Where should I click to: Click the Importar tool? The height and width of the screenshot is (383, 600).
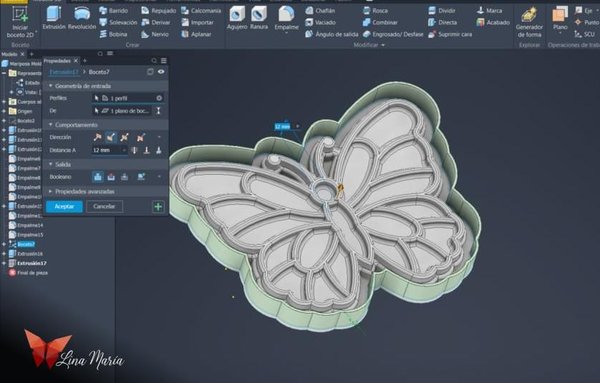197,23
